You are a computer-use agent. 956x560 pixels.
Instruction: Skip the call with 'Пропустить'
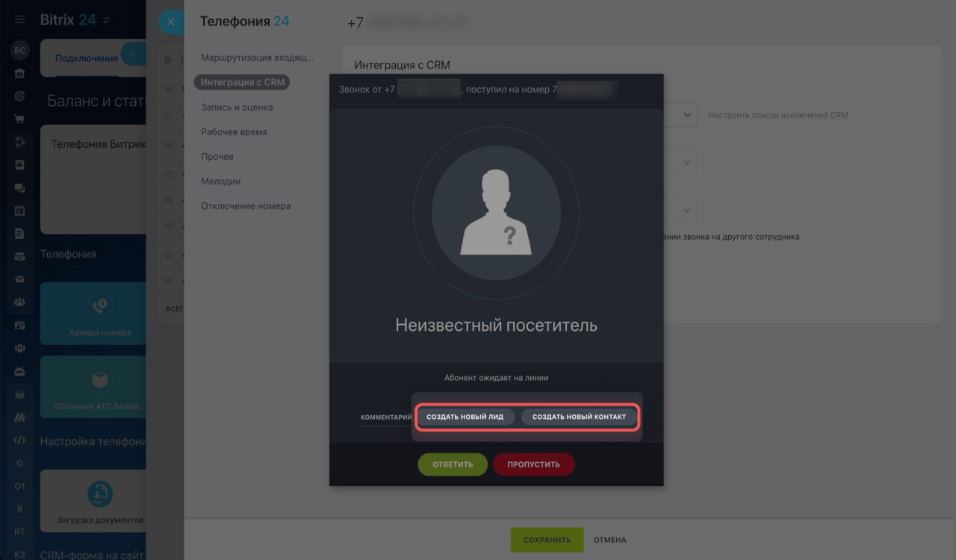click(533, 464)
